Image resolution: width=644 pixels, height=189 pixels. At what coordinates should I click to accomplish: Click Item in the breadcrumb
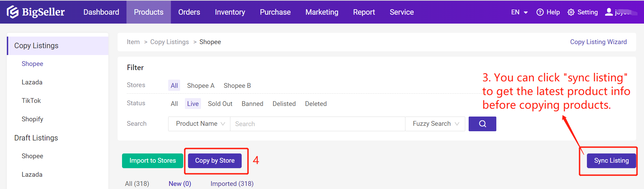(133, 42)
